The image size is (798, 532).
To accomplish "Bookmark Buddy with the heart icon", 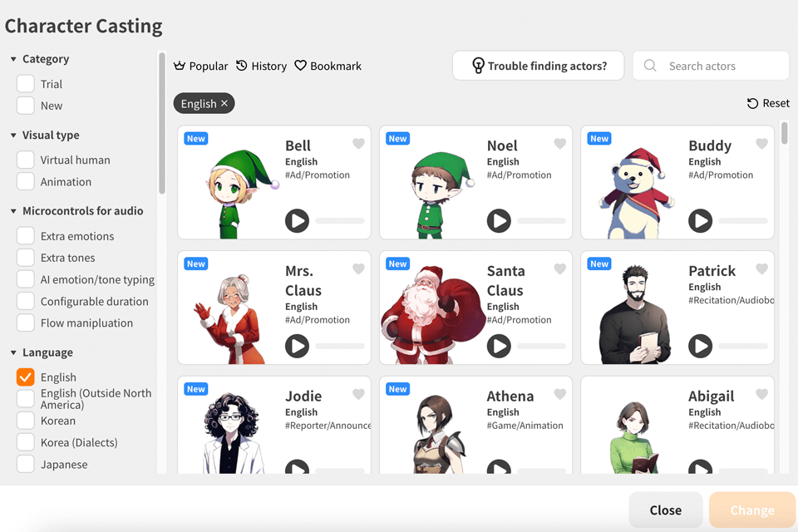I will point(761,144).
